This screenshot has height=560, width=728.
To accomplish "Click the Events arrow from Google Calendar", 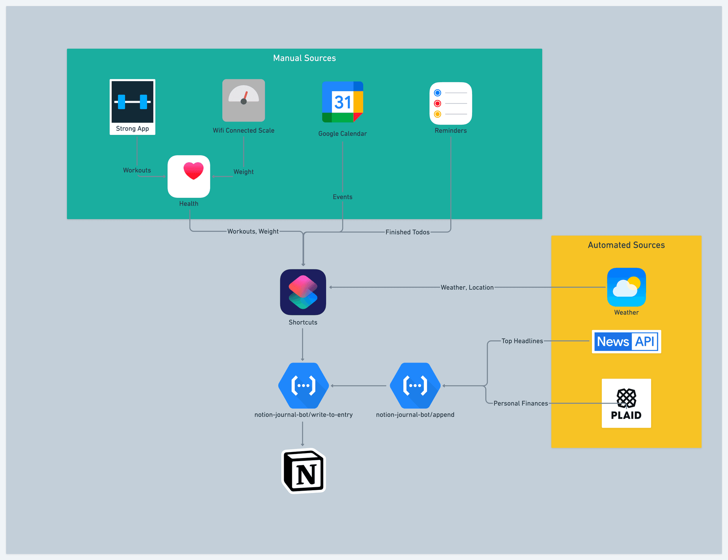I will (x=342, y=197).
